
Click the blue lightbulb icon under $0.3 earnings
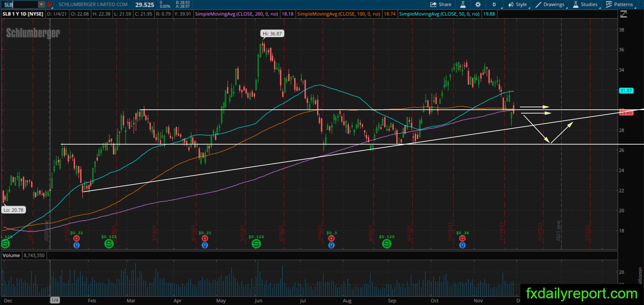tap(331, 245)
